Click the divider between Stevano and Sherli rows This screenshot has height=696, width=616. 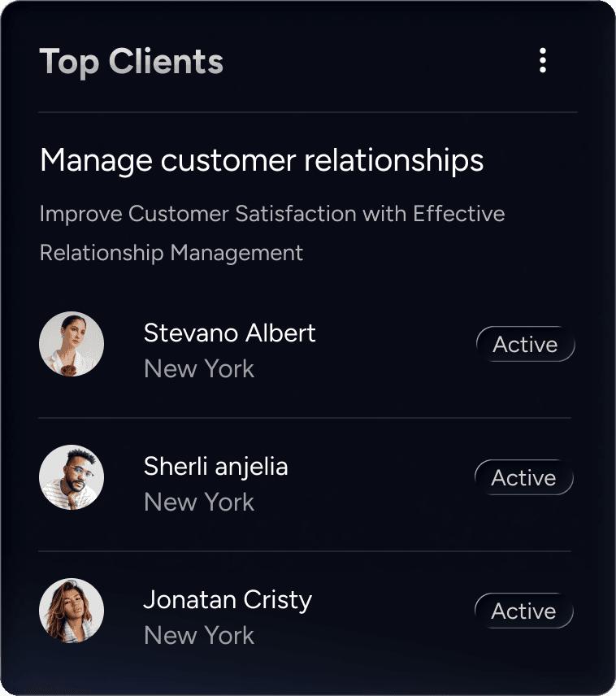click(x=305, y=418)
